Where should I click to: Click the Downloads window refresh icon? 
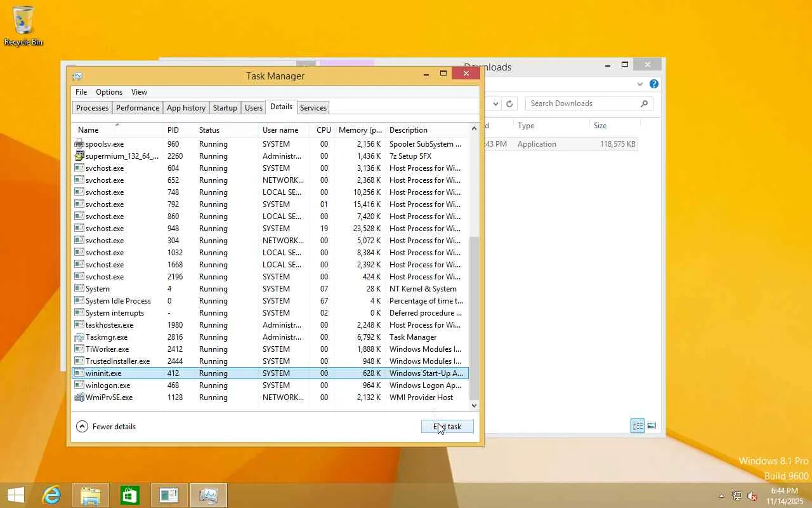click(x=509, y=104)
